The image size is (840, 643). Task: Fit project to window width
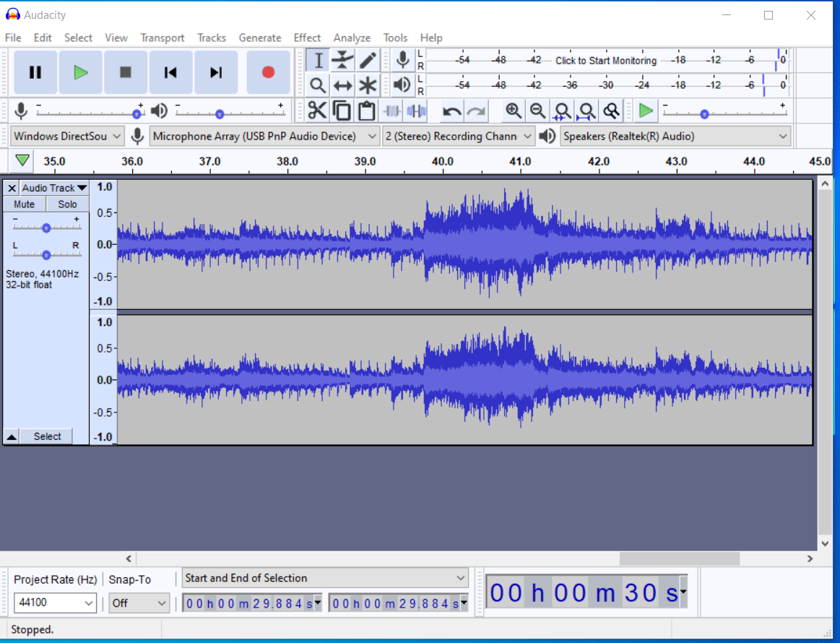586,111
